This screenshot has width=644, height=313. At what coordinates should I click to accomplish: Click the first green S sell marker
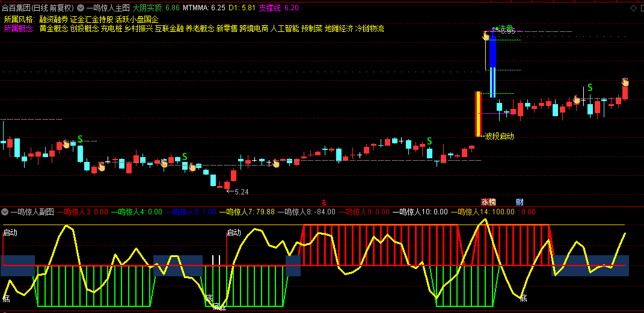tap(80, 140)
